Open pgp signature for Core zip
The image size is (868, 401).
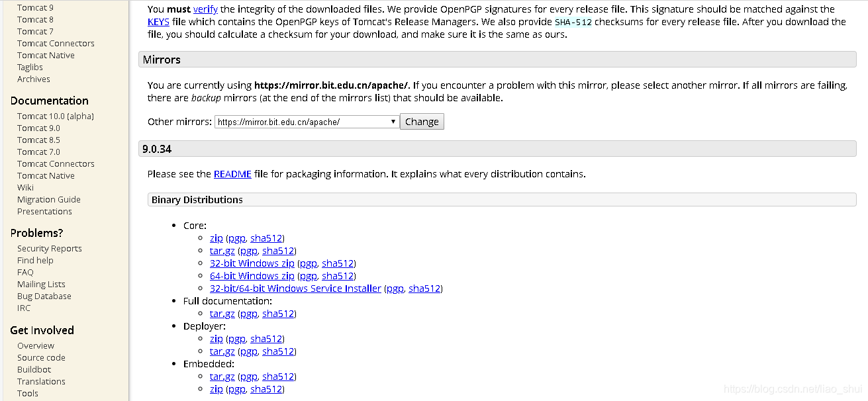tap(237, 238)
